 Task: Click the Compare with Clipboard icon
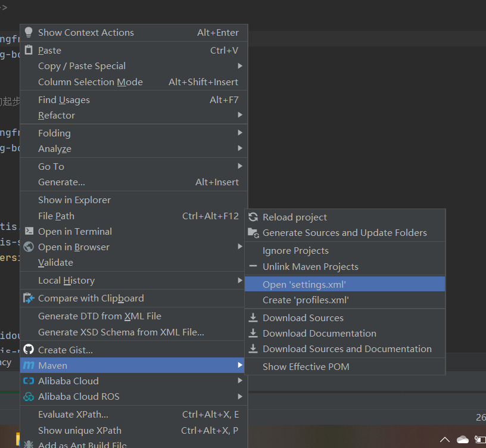click(x=29, y=298)
